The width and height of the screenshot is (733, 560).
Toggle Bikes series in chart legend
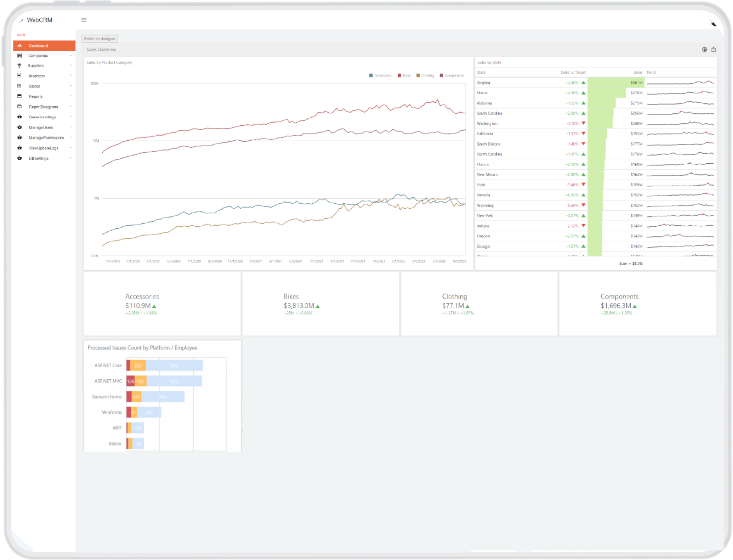coord(404,75)
